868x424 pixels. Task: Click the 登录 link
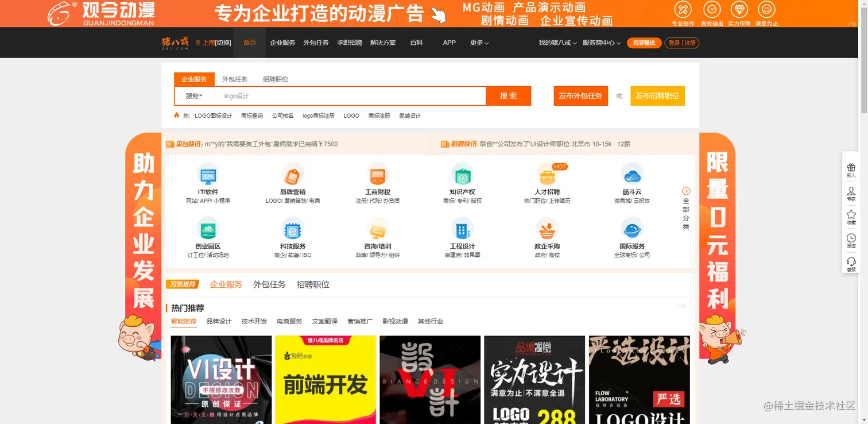coord(674,43)
